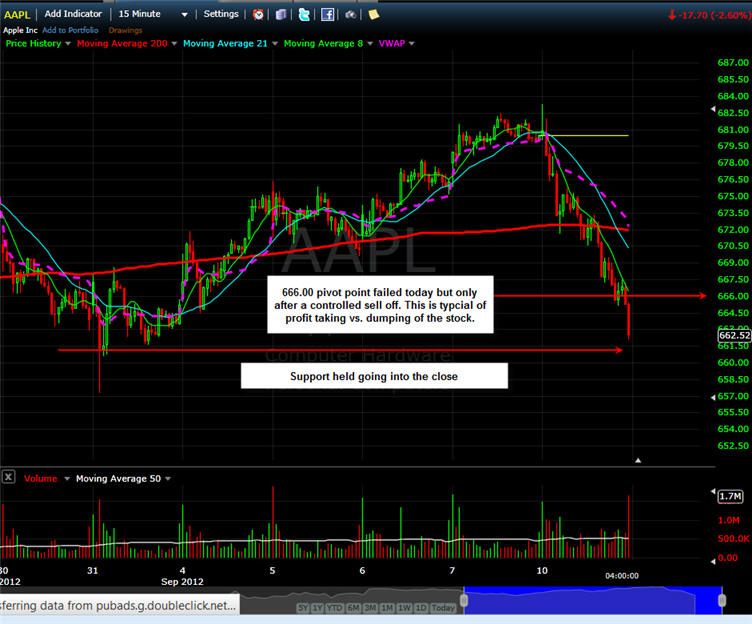
Task: Expand the Moving Average 50 options arrow
Action: click(x=168, y=479)
